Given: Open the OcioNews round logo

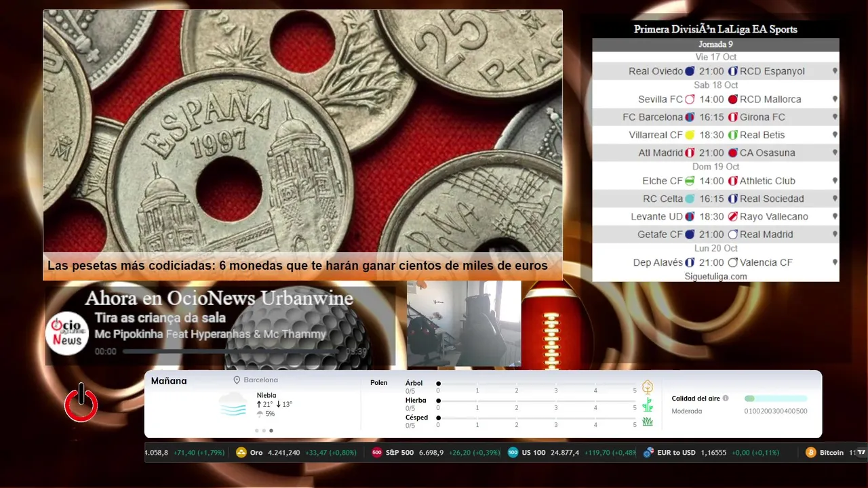Looking at the screenshot, I should coord(67,333).
